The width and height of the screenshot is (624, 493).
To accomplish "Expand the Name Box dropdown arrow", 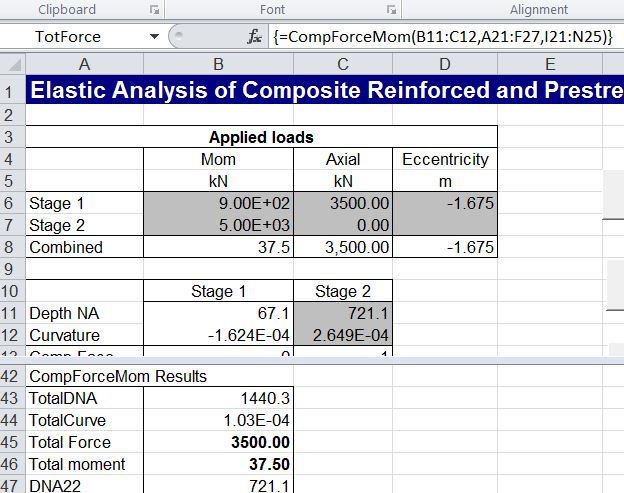I will (153, 37).
